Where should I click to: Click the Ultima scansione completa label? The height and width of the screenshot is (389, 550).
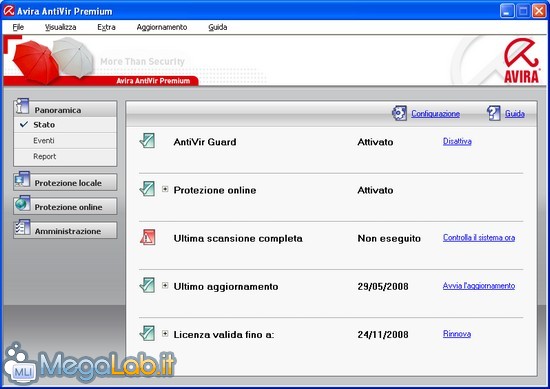[238, 239]
